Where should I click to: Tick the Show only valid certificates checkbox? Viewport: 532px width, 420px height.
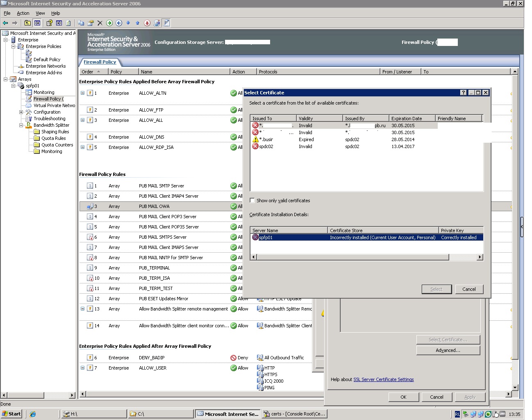pyautogui.click(x=252, y=201)
